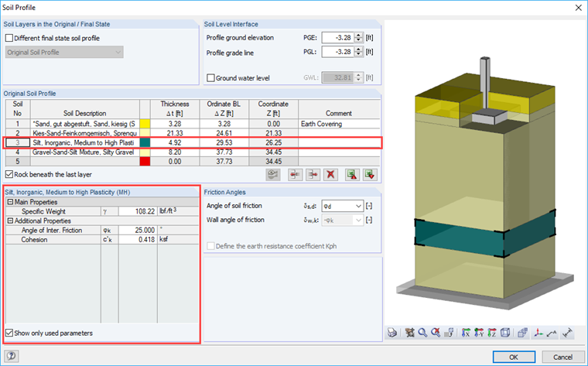This screenshot has width=588, height=366.
Task: Increase the Profile grade line spinner
Action: click(358, 49)
